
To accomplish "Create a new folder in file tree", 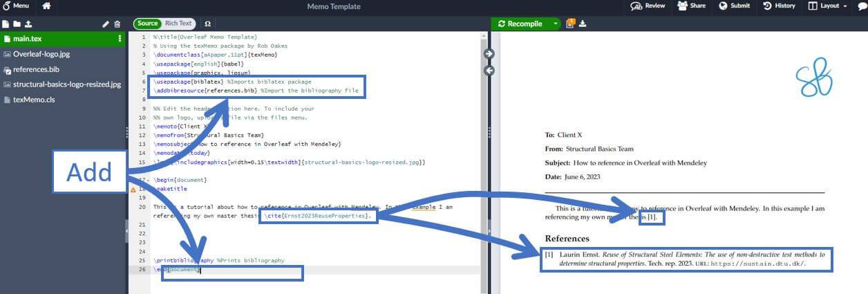I will tap(17, 24).
